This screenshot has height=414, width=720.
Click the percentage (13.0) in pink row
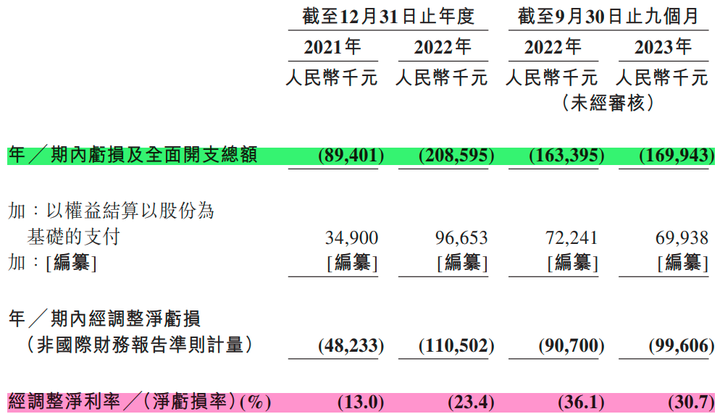tap(360, 403)
